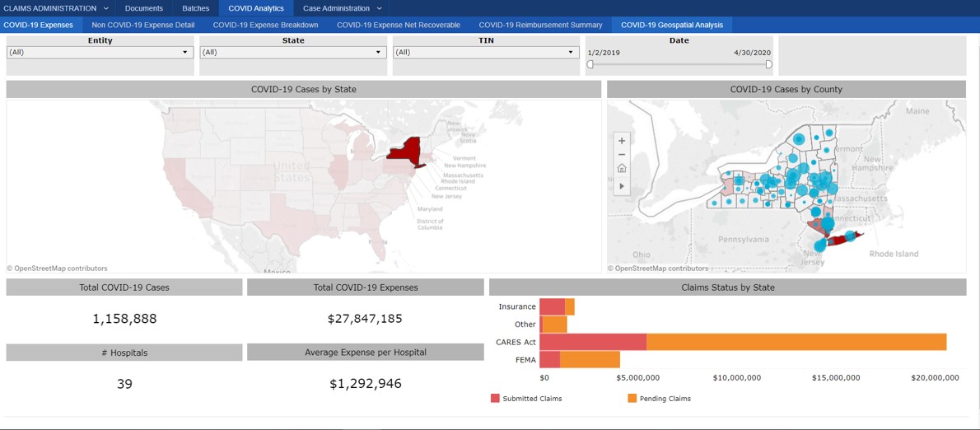Expand map tools with the arrow button
Screen dimensions: 980x430
pos(621,185)
